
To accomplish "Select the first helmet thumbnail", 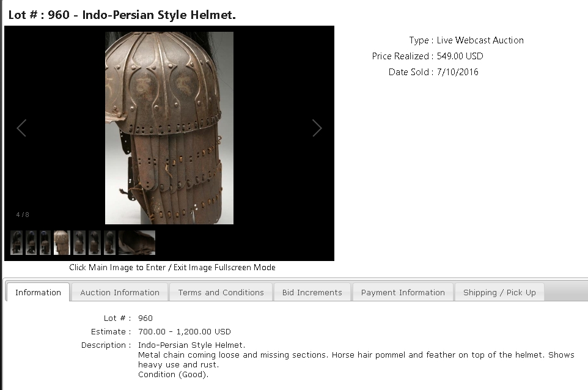I will pyautogui.click(x=17, y=243).
